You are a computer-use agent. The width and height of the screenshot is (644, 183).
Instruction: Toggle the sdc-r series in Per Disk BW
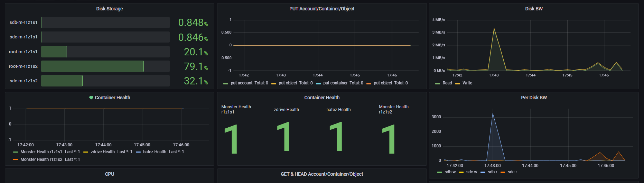click(512, 172)
